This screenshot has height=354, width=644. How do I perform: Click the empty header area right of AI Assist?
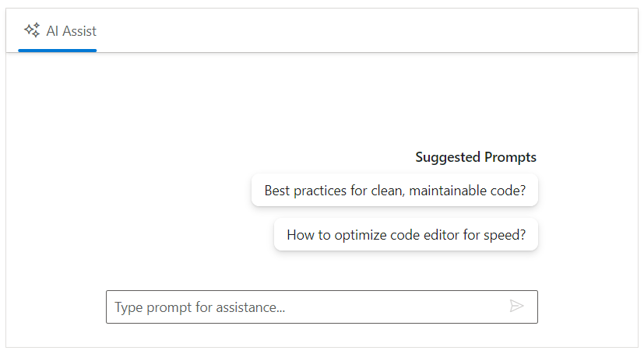(x=366, y=31)
